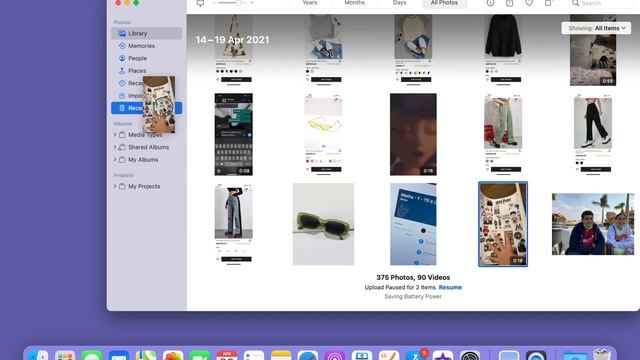The height and width of the screenshot is (360, 640).
Task: Open the Places map pin icon
Action: (122, 71)
